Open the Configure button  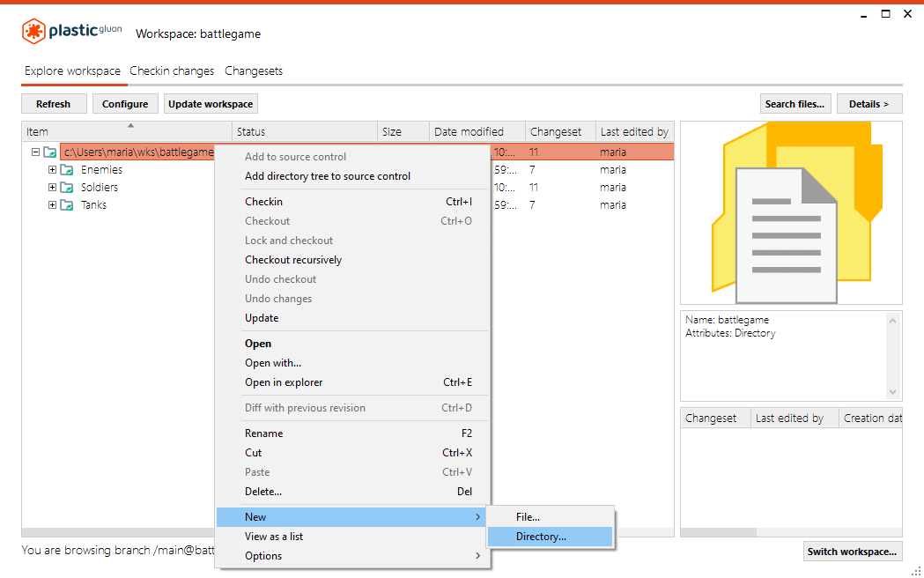tap(125, 104)
